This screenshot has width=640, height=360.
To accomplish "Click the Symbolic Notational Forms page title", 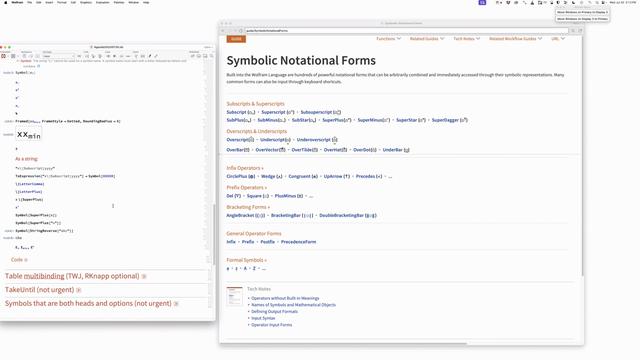I will (x=301, y=60).
